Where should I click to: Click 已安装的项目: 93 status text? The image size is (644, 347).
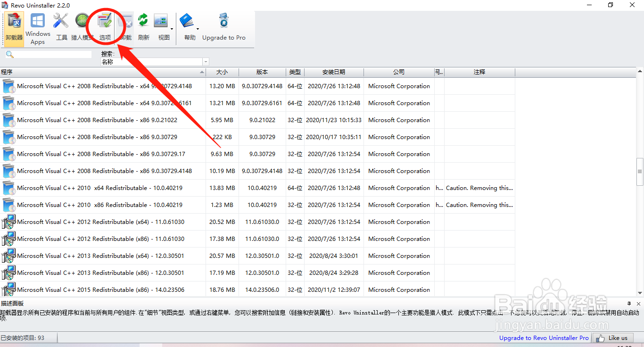point(23,338)
